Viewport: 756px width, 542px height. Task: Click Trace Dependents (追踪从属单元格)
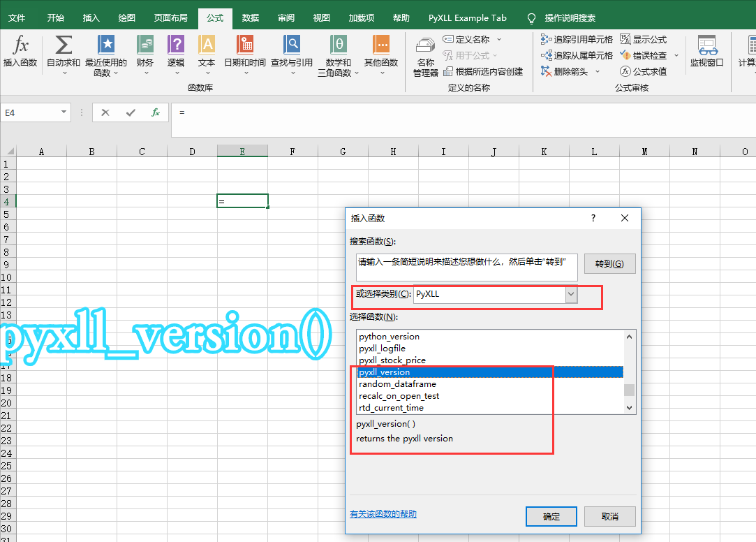pos(577,55)
